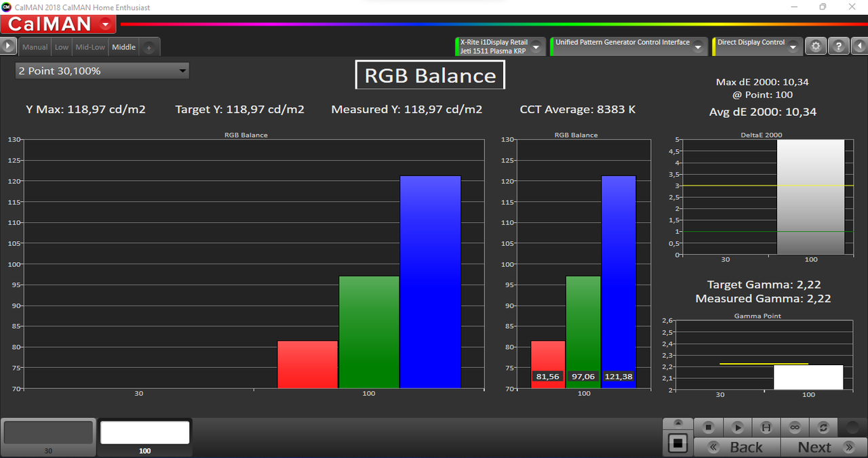Viewport: 868px width, 458px height.
Task: Click the continuous read infinity icon
Action: tap(795, 428)
